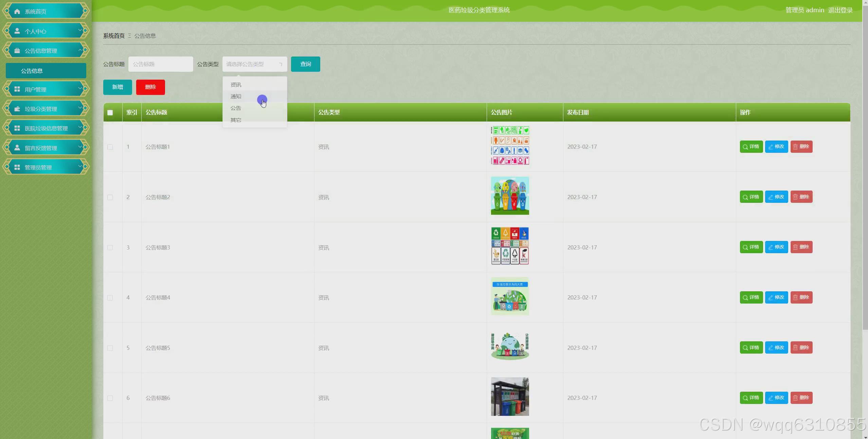
Task: Open 详情 for 公告标题1
Action: (x=751, y=147)
